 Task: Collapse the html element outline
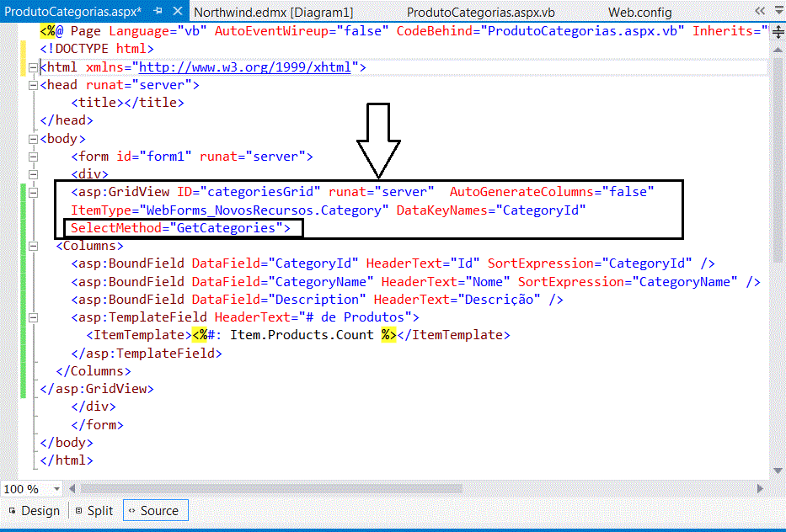click(x=33, y=67)
